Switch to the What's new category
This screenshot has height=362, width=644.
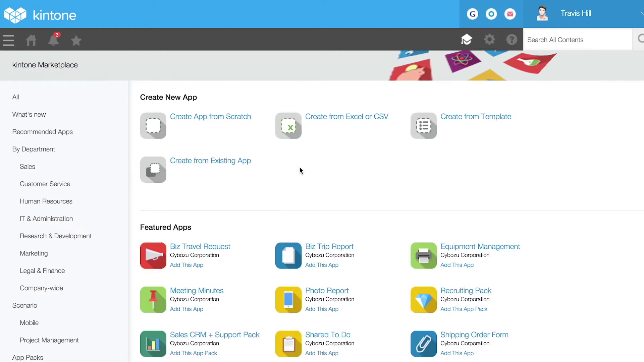[x=29, y=114]
